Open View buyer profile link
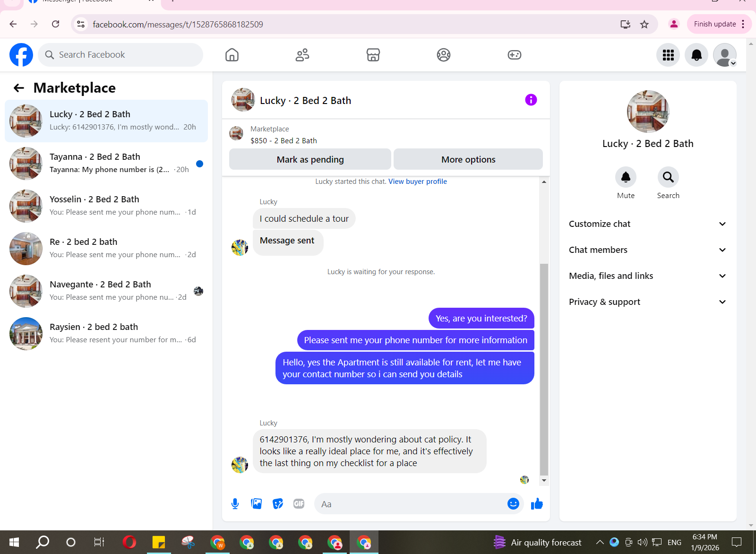The width and height of the screenshot is (756, 554). [x=418, y=182]
